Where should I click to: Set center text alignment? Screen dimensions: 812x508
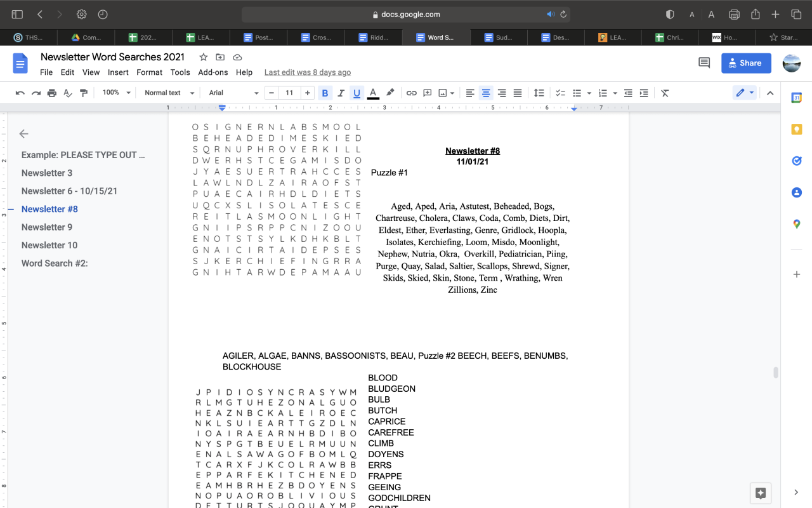tap(486, 93)
